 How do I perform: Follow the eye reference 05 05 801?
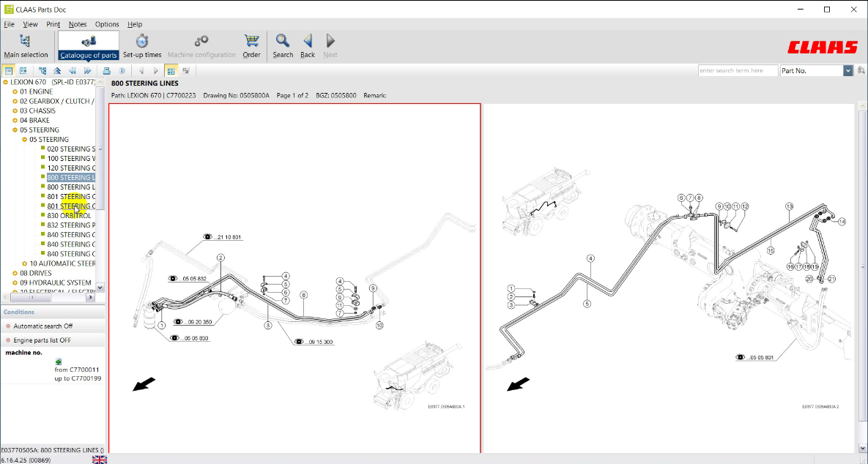pyautogui.click(x=754, y=357)
